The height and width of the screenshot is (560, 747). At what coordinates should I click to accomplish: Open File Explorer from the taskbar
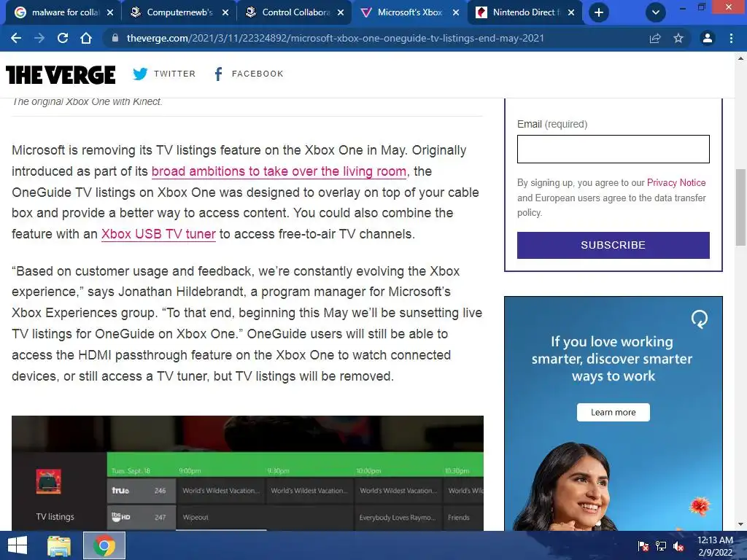[x=59, y=545]
